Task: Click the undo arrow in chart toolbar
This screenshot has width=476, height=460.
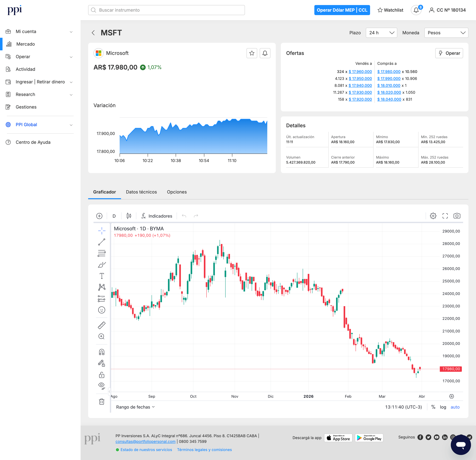Action: (184, 216)
